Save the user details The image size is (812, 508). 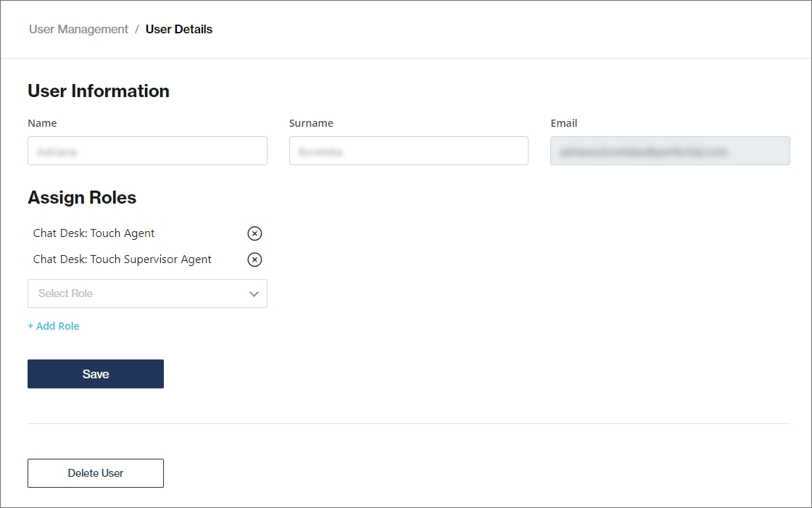[x=95, y=374]
